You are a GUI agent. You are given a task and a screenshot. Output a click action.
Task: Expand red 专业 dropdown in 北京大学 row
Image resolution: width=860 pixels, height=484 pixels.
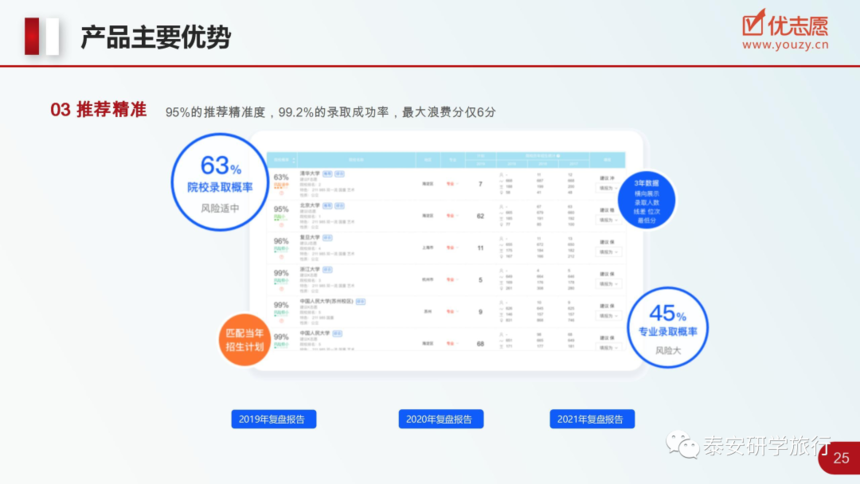452,216
